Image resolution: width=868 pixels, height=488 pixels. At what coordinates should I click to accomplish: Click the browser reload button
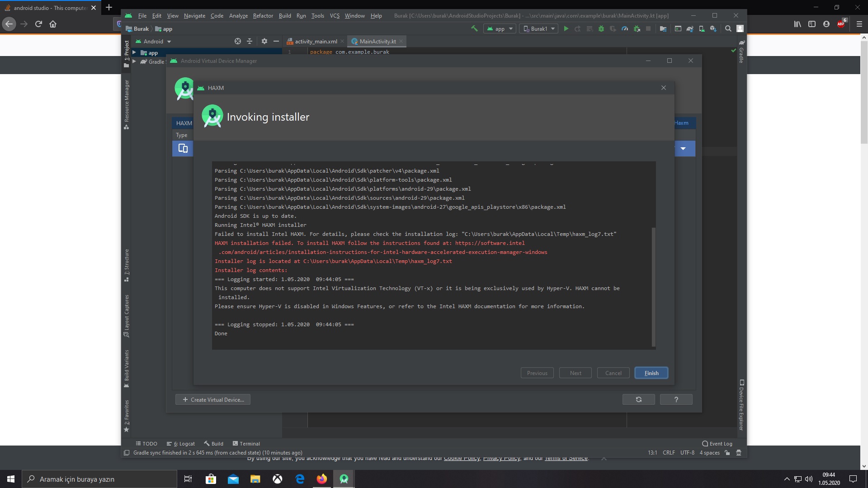[38, 24]
